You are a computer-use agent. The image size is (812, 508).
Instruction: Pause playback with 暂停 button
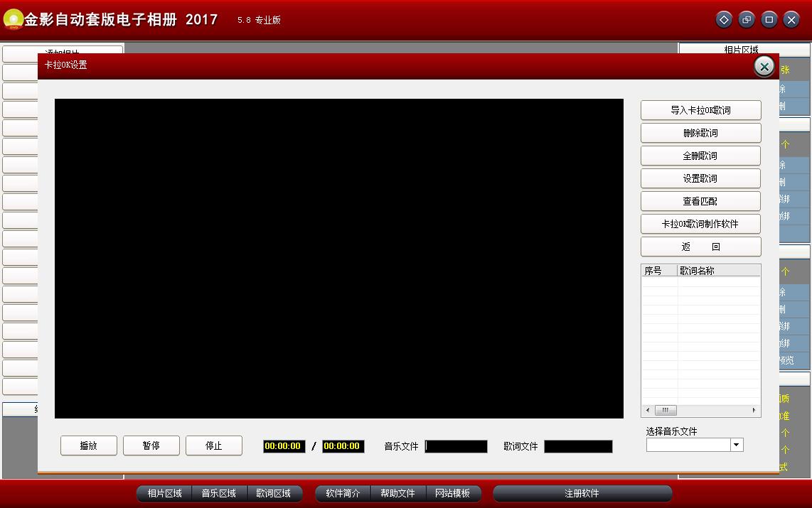(x=151, y=445)
